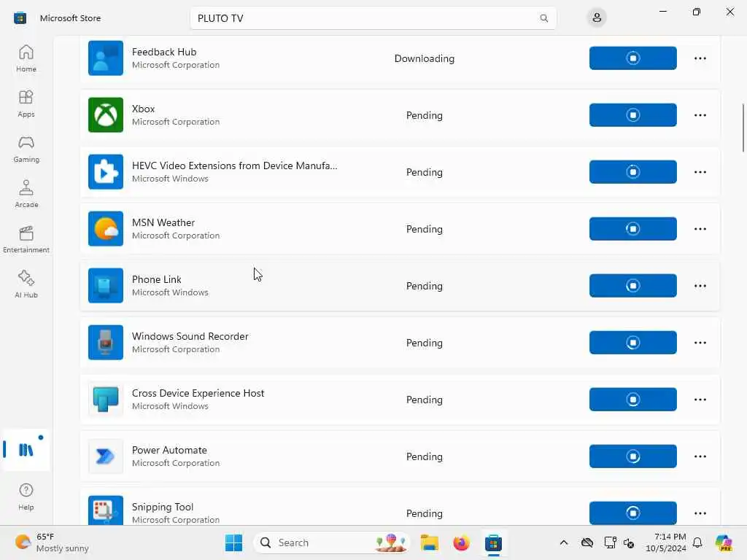Click the Microsoft Store logo icon
The image size is (747, 560).
point(20,18)
